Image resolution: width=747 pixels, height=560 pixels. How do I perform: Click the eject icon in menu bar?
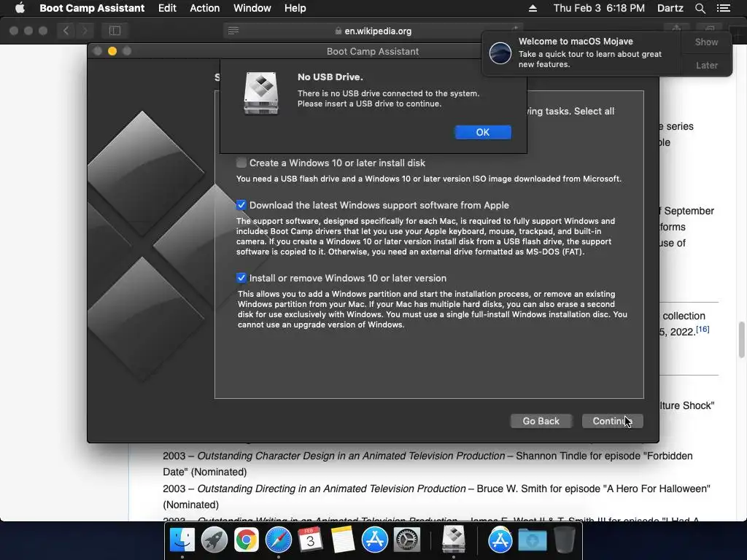[533, 8]
